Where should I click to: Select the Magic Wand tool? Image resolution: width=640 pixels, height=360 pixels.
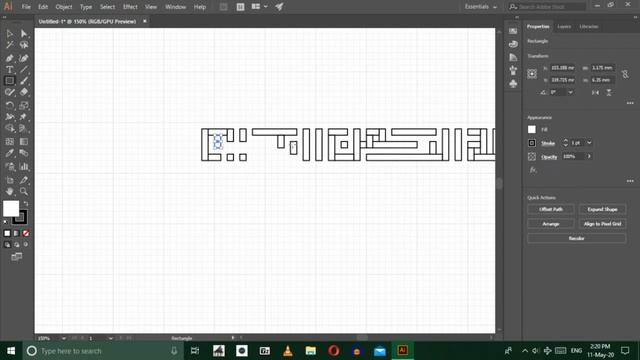click(x=10, y=45)
